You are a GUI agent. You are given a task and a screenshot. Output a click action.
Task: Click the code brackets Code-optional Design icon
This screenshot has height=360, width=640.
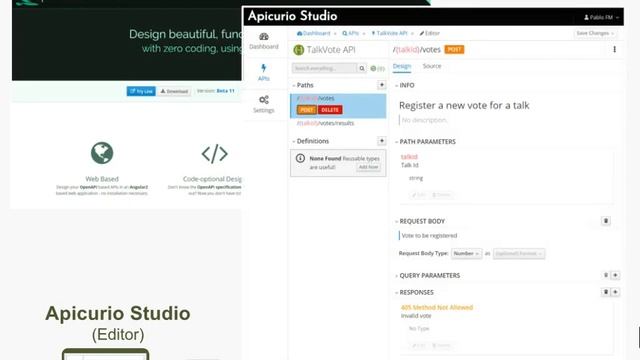(x=215, y=154)
